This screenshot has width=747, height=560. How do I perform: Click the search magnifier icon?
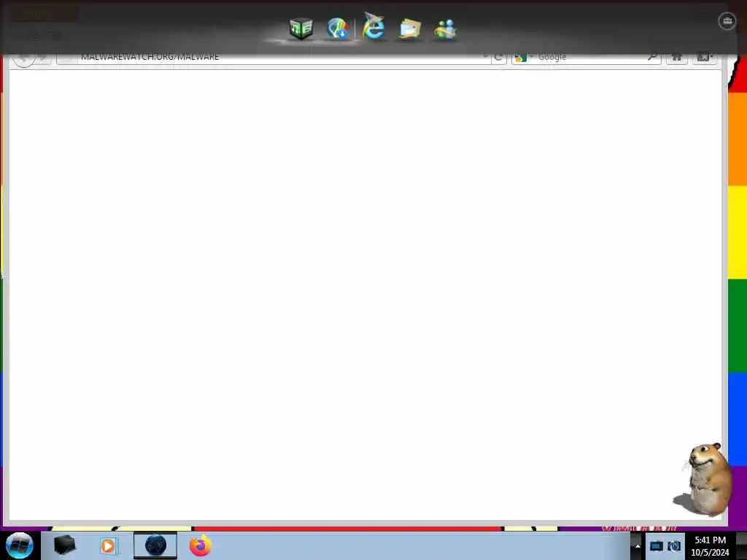tap(653, 57)
